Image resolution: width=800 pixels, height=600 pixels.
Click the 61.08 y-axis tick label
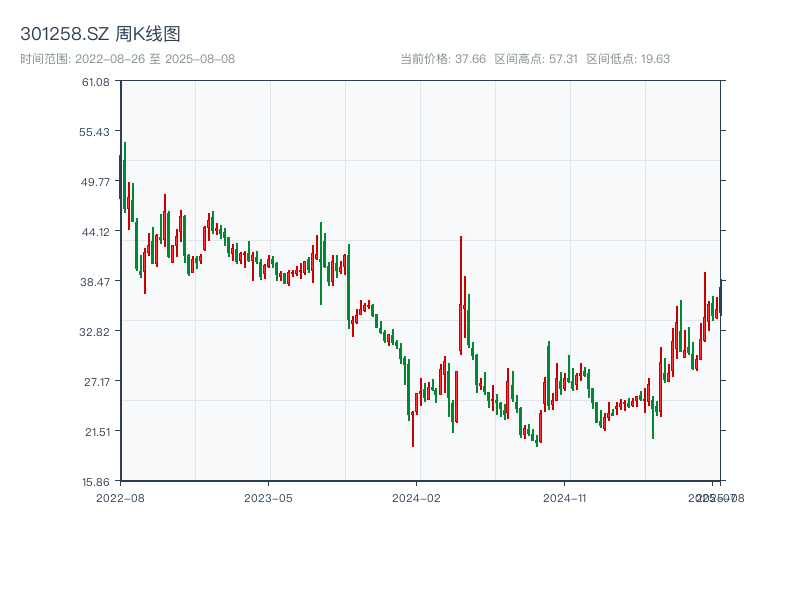point(96,81)
